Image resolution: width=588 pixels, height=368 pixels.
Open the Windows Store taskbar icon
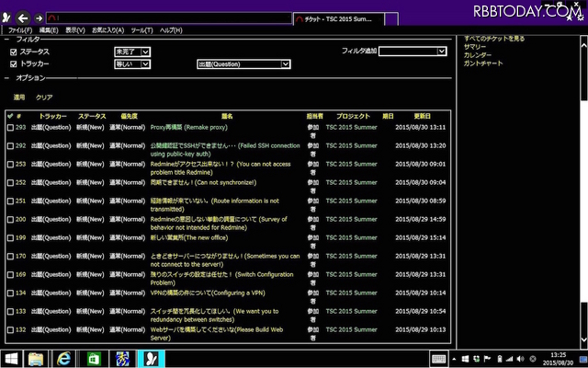[93, 360]
